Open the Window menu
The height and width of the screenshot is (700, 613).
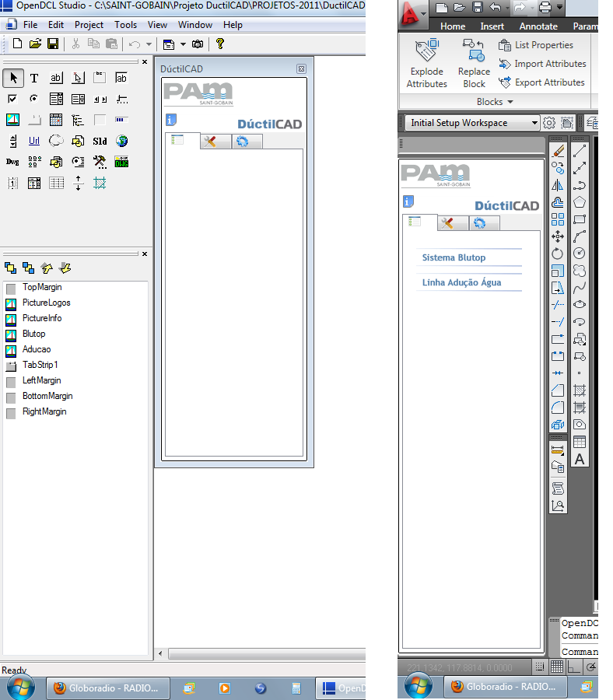point(194,25)
